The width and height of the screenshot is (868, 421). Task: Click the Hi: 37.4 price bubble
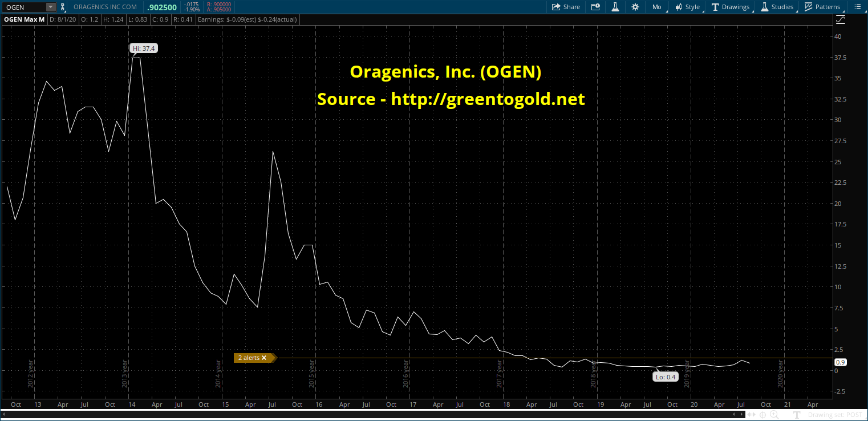(x=144, y=48)
